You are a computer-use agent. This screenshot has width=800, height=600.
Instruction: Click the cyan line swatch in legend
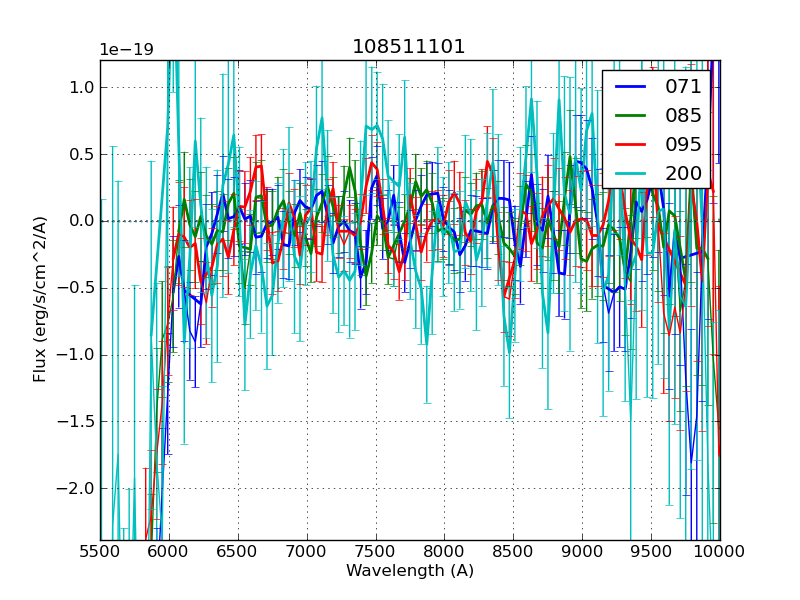coord(630,173)
